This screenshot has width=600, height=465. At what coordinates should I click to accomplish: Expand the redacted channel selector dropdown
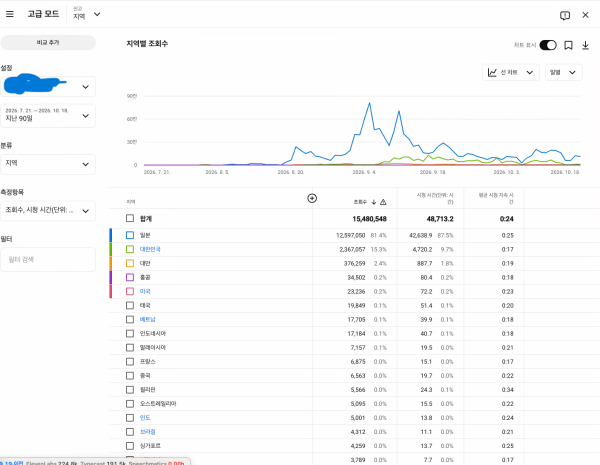coord(48,86)
